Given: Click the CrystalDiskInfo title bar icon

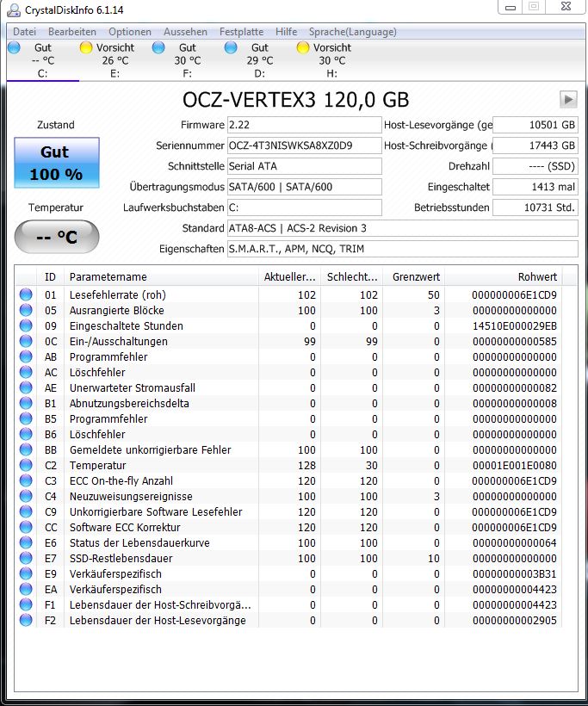Looking at the screenshot, I should (14, 10).
